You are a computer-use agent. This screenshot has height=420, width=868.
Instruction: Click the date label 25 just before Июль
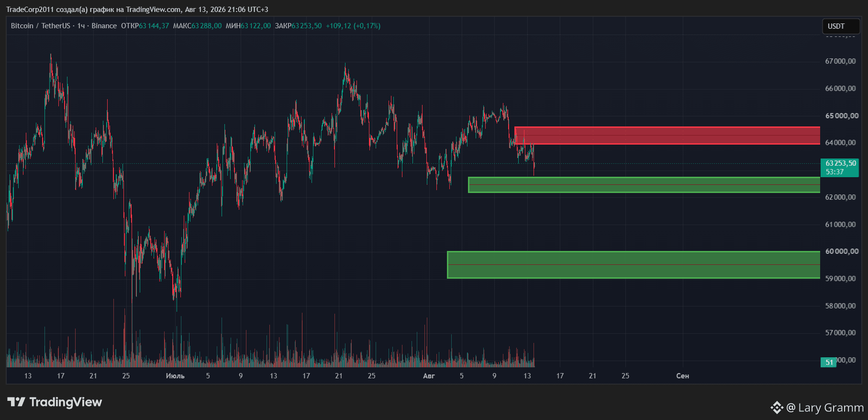pyautogui.click(x=126, y=376)
